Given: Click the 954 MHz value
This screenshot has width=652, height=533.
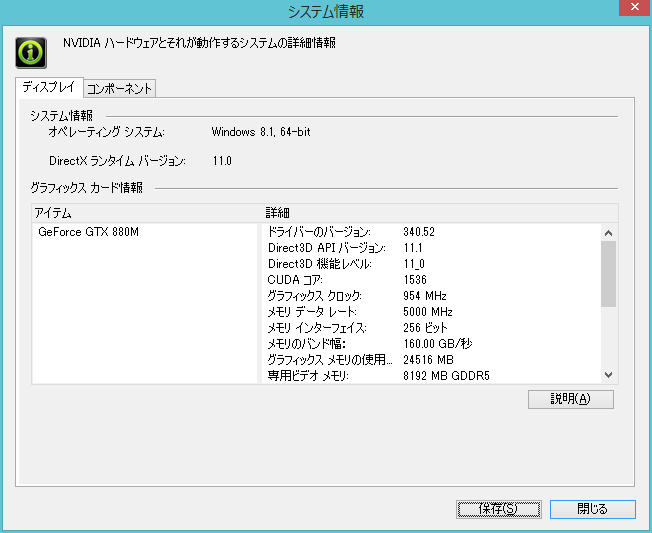Looking at the screenshot, I should point(425,296).
